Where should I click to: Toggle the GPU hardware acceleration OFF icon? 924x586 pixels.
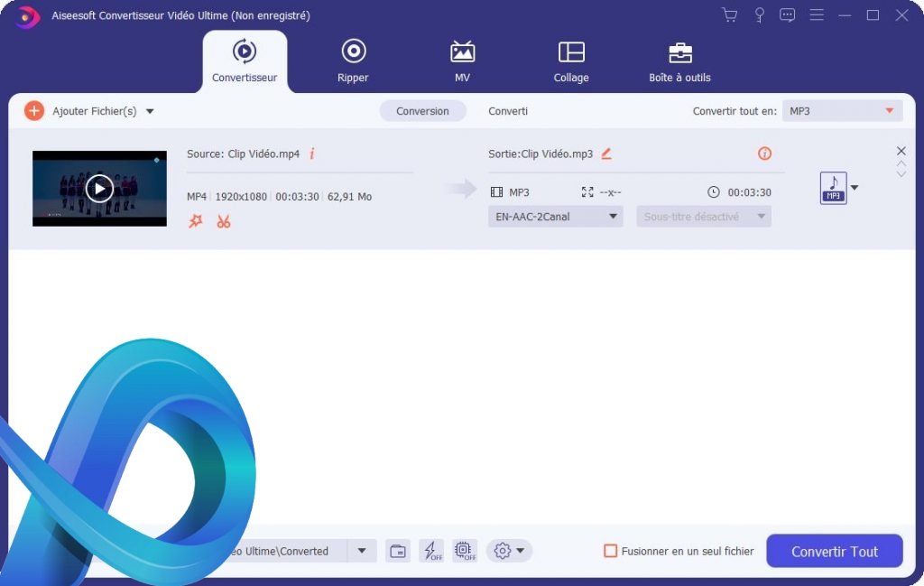[465, 551]
